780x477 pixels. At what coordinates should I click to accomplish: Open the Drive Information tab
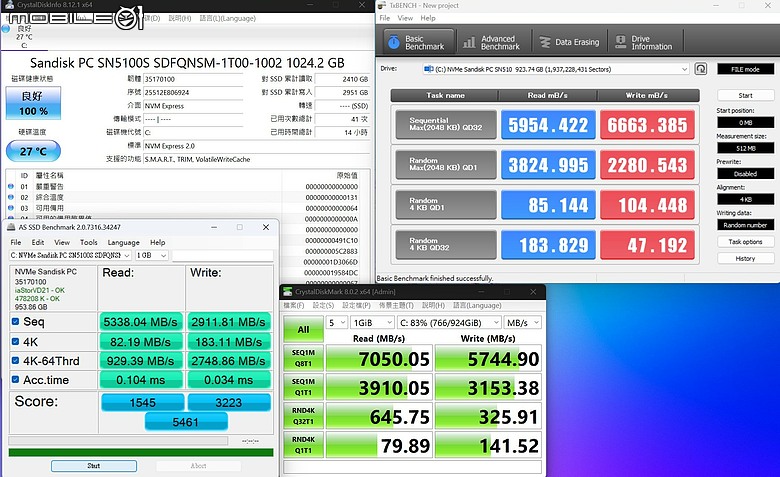644,42
